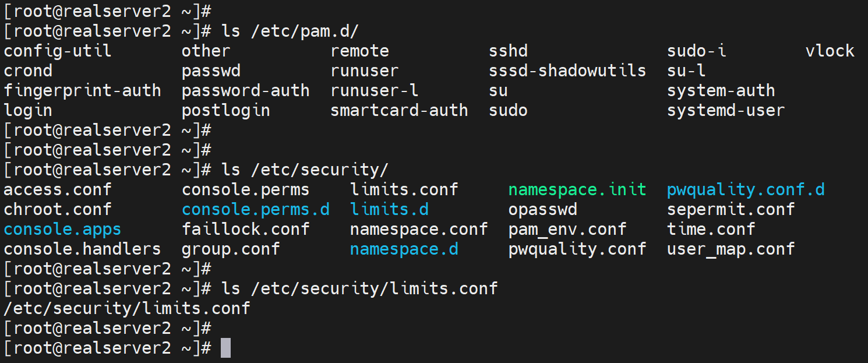
Task: Click the sshd entry in pam.d listing
Action: [508, 51]
